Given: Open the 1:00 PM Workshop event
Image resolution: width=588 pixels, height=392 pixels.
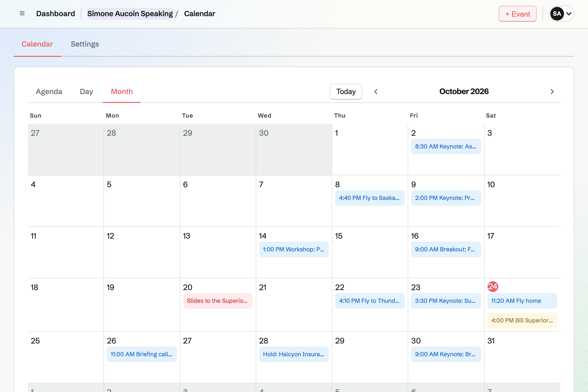Looking at the screenshot, I should point(294,249).
